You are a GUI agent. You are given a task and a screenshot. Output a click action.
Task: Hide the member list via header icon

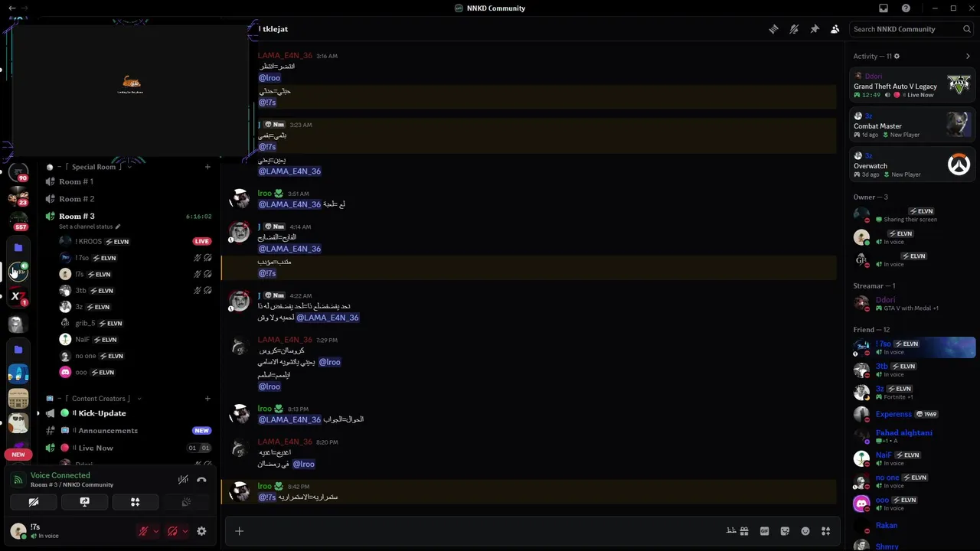(x=835, y=29)
